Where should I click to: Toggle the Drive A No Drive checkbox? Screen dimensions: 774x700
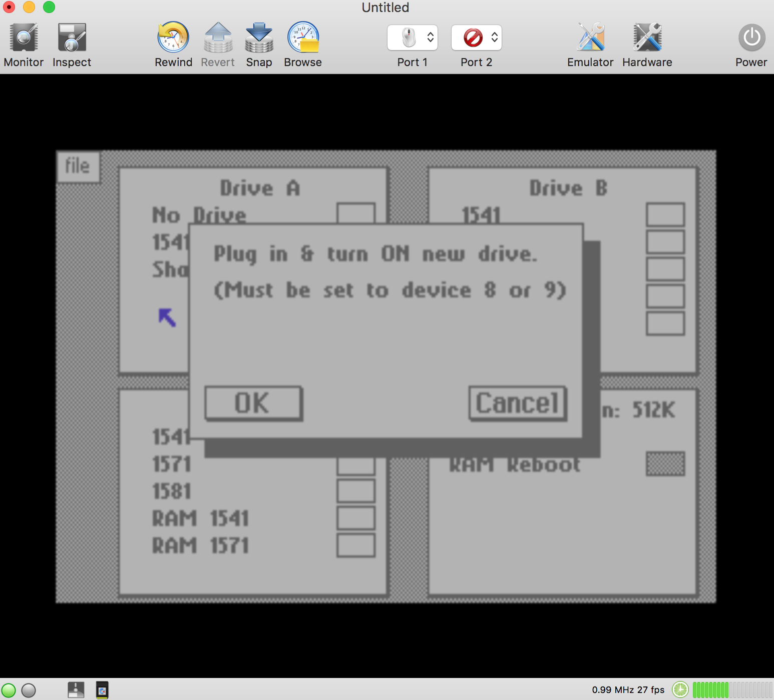tap(356, 213)
